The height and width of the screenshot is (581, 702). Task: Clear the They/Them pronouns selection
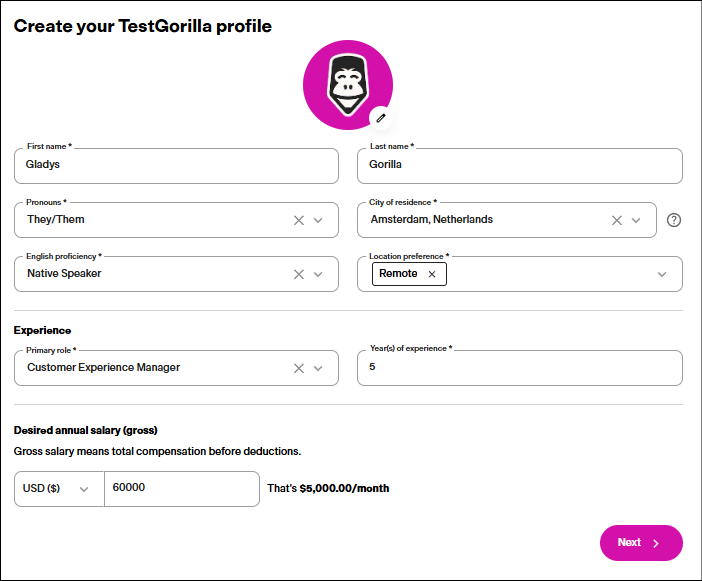299,220
